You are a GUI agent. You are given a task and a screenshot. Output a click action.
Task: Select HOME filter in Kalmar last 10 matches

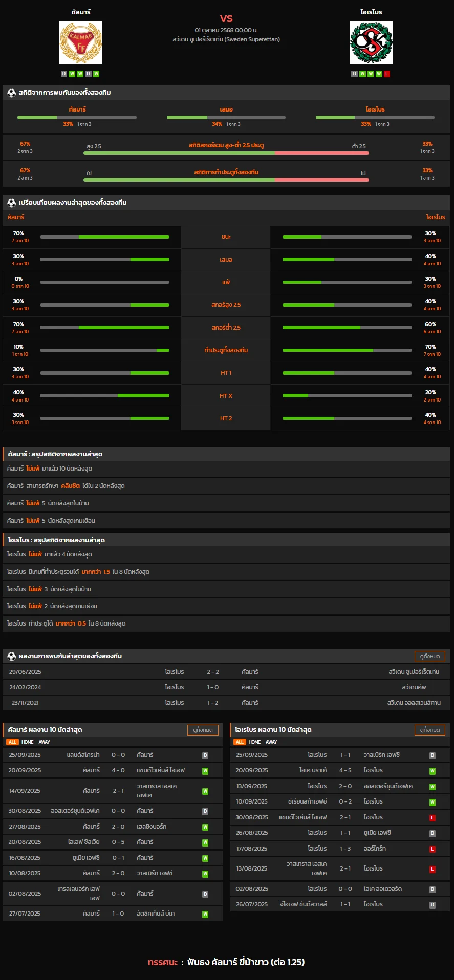(28, 742)
